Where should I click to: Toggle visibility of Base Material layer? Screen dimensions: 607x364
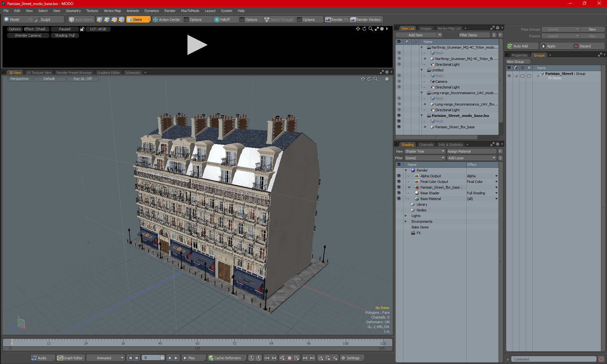(x=399, y=199)
